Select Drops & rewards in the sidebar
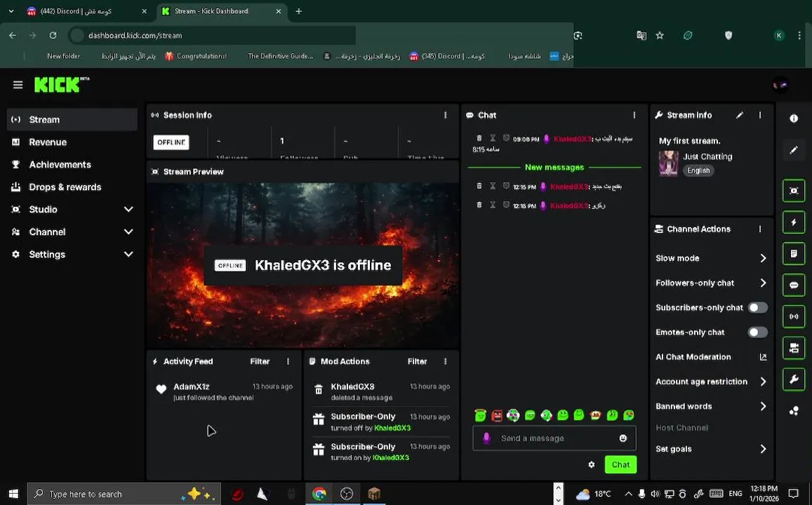 pyautogui.click(x=72, y=187)
